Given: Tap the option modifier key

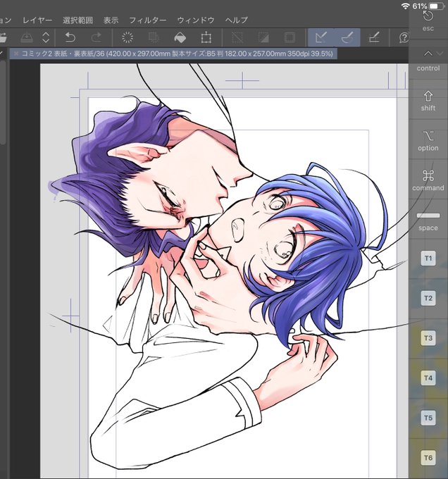Looking at the screenshot, I should tap(428, 141).
